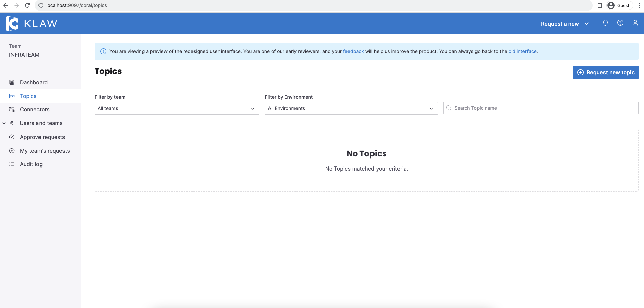
Task: Open the All teams dropdown
Action: point(177,108)
